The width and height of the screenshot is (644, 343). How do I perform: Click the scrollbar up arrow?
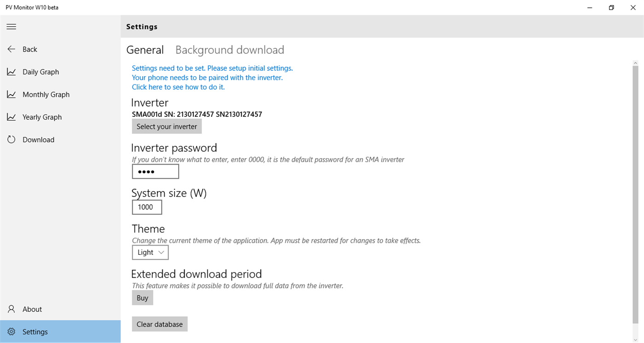tap(635, 63)
